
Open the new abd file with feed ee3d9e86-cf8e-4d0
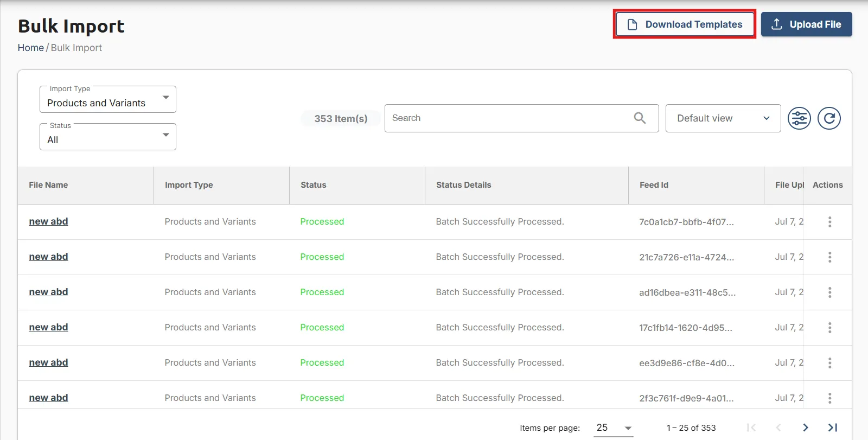[x=48, y=362]
